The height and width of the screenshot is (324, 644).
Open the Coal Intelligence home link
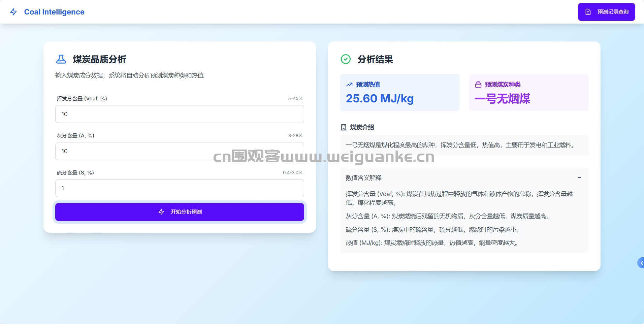[54, 12]
